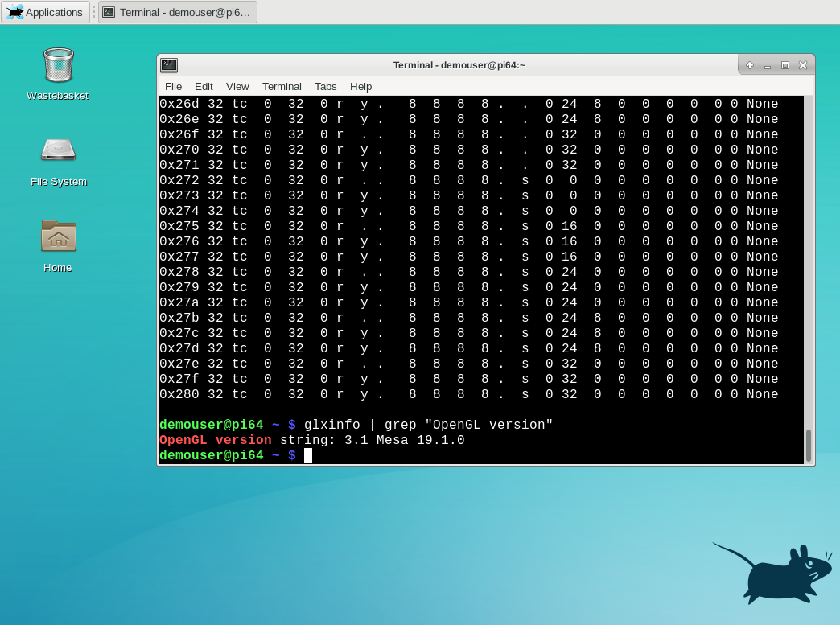Click the 'OpenGL version' red output text
This screenshot has height=625, width=840.
click(216, 440)
